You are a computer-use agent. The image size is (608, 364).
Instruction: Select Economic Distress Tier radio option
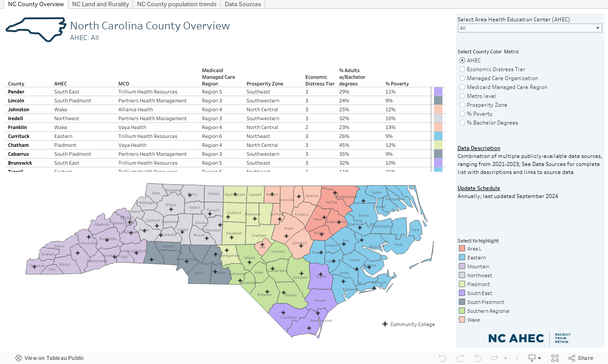click(x=462, y=69)
